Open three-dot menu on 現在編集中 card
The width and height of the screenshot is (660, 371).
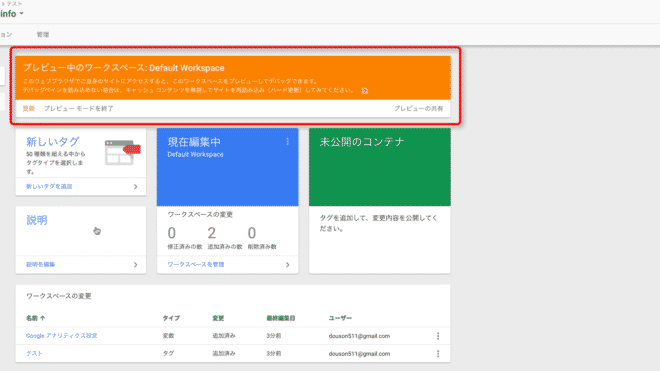coord(287,142)
